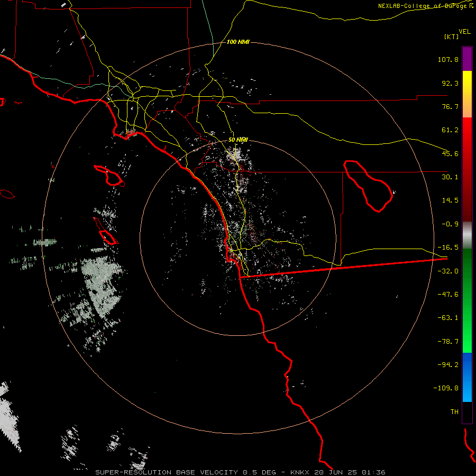Viewport: 476px width, 476px height.
Task: Click the purple segment of color bar
Action: point(467,59)
